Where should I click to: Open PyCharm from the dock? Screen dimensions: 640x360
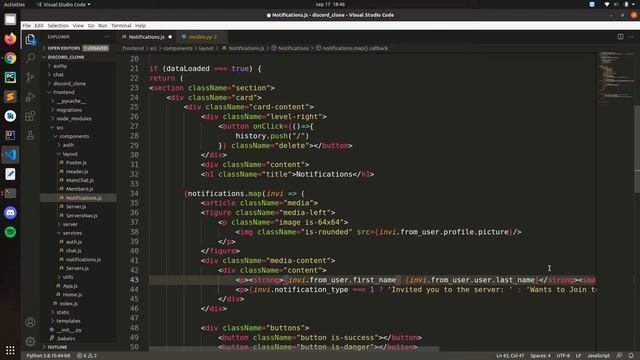point(10,77)
